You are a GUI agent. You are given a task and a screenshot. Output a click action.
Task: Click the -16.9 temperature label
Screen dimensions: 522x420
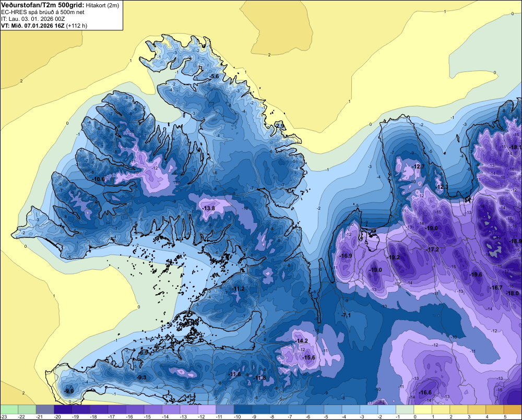pyautogui.click(x=346, y=256)
